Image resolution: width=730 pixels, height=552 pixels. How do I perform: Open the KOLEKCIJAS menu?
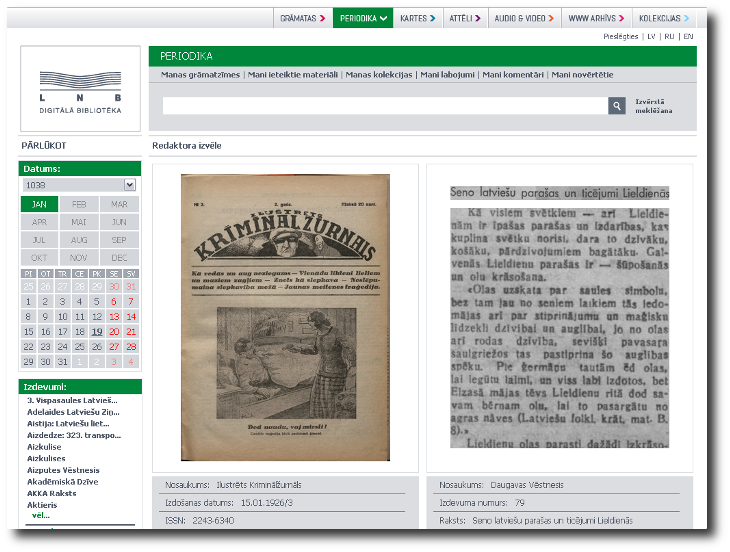tap(664, 18)
